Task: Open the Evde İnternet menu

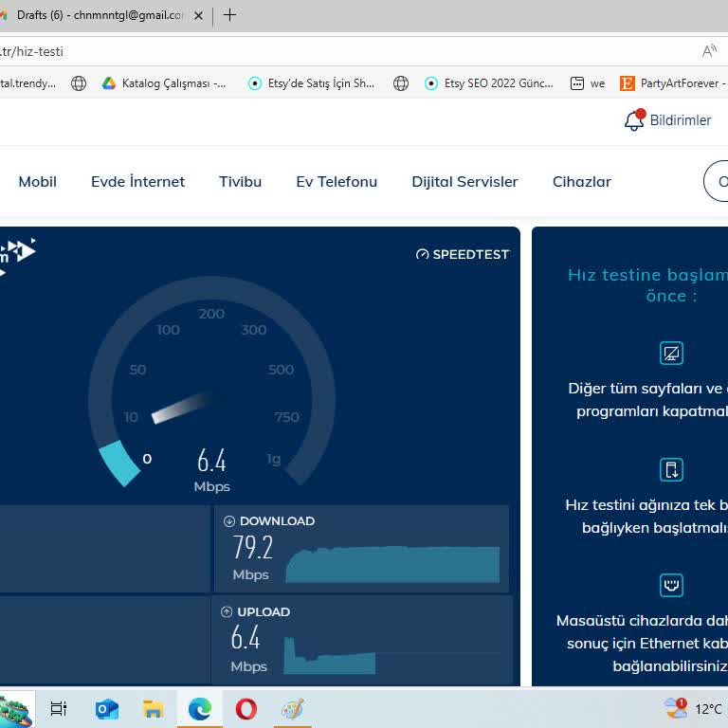Action: (x=137, y=181)
